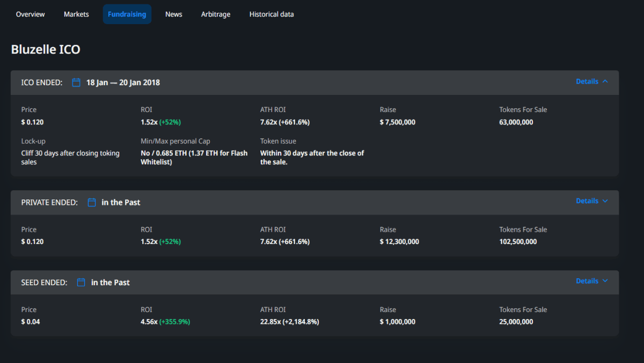Viewport: 644px width, 363px height.
Task: Click the No / 0.685 ETH personal cap text
Action: [194, 158]
